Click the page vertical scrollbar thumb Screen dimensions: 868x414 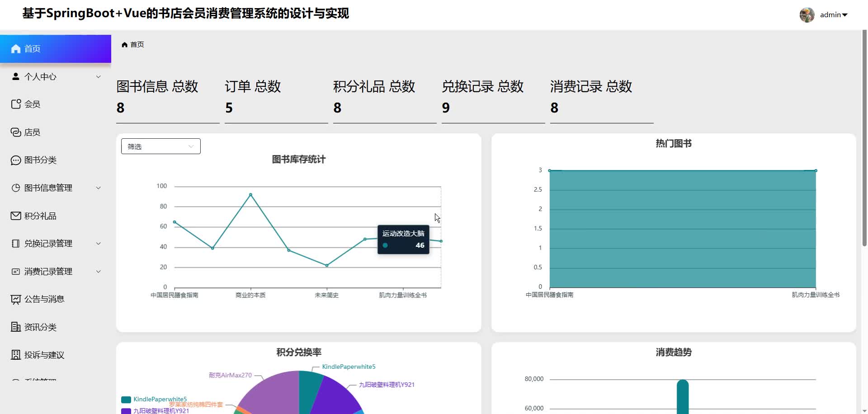click(x=864, y=138)
